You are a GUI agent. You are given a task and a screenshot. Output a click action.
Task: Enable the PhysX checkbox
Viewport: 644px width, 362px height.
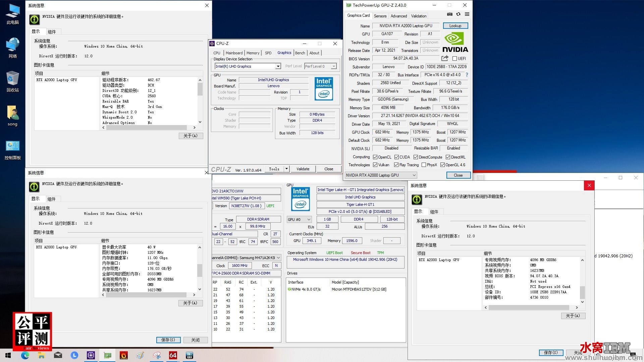(x=424, y=165)
